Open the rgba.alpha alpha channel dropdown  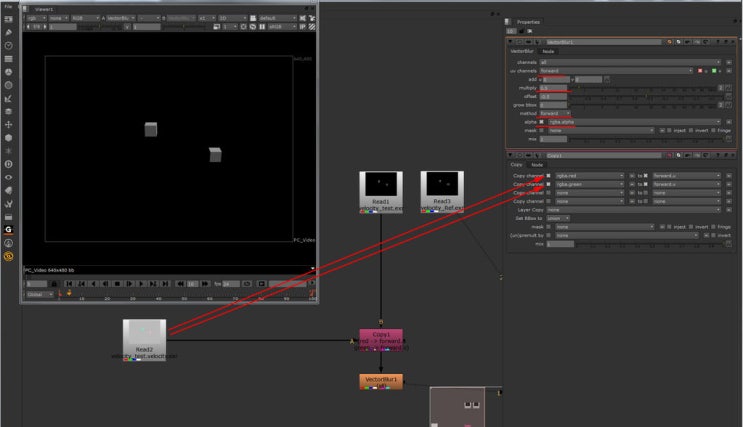634,122
